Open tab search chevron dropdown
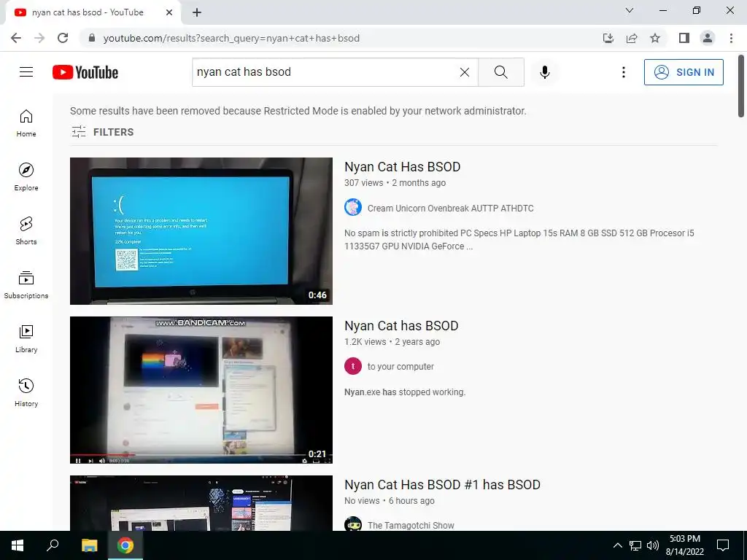This screenshot has width=747, height=560. pyautogui.click(x=630, y=10)
